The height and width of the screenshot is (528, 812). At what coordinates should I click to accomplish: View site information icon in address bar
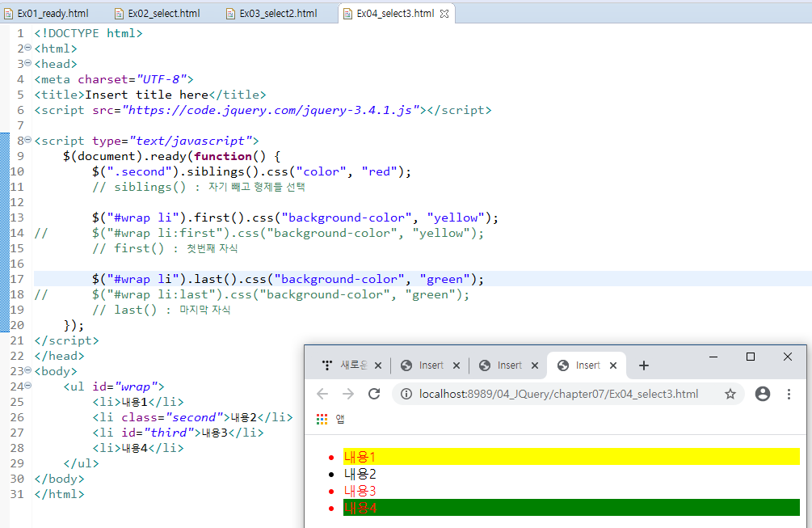[x=406, y=395]
